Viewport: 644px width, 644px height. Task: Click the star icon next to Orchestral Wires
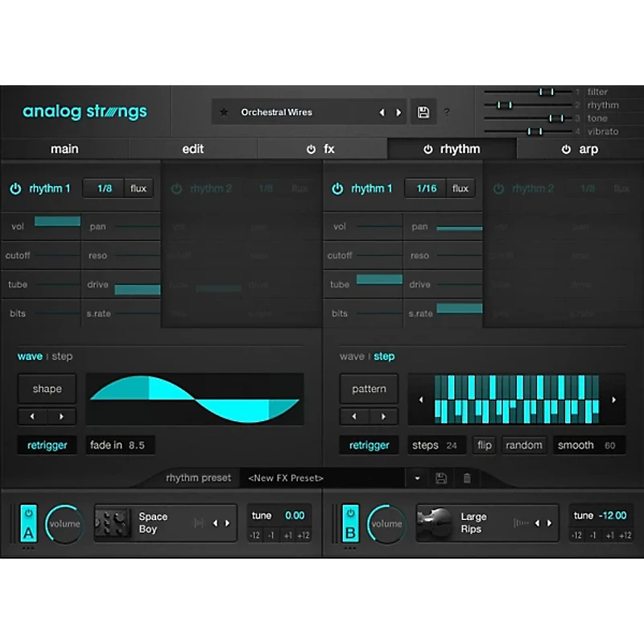pyautogui.click(x=222, y=112)
